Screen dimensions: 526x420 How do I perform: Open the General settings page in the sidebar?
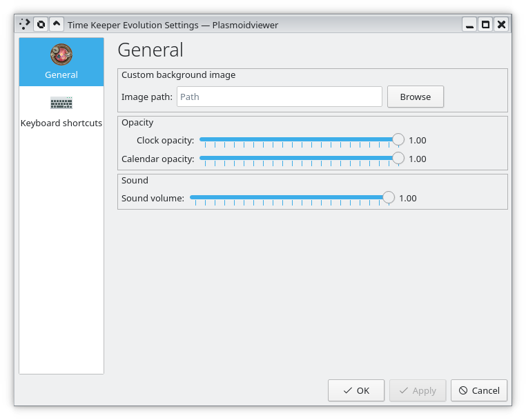tap(61, 62)
